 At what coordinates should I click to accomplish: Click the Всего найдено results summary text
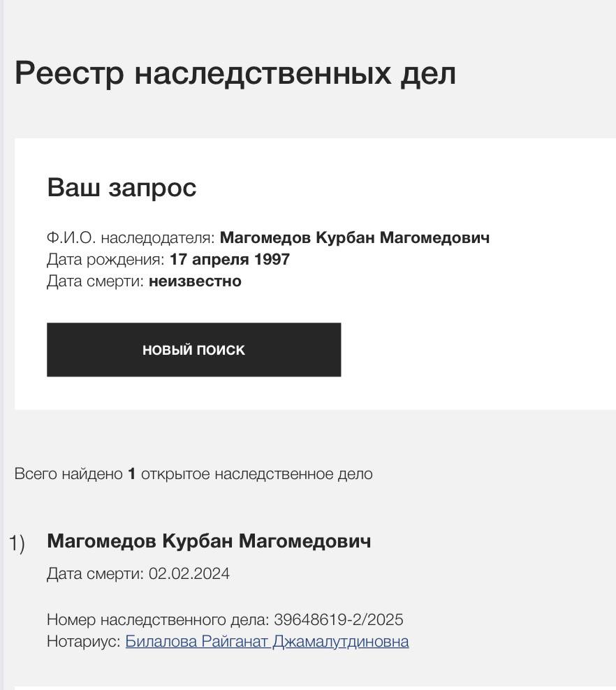[x=68, y=474]
